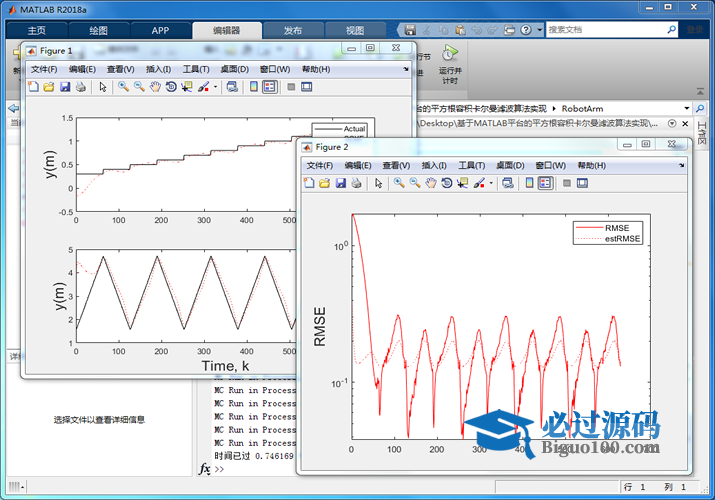Image resolution: width=715 pixels, height=500 pixels.
Task: Open the 工具(T) menu in Figure 2
Action: [x=472, y=165]
